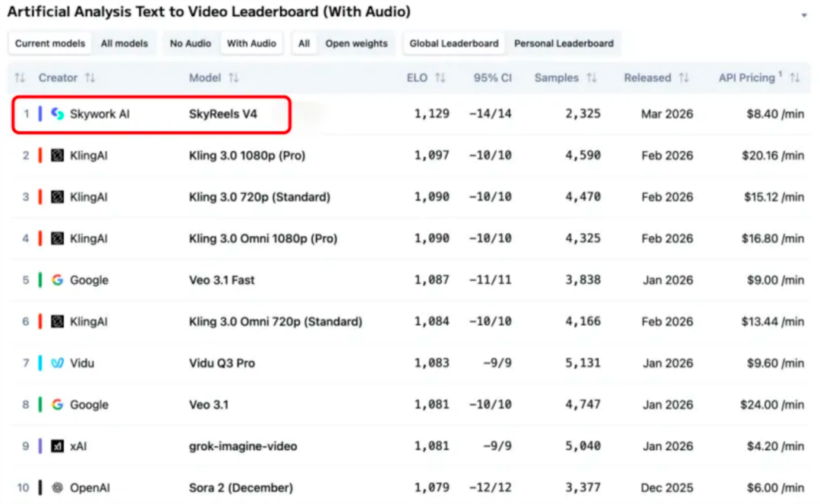Image resolution: width=820 pixels, height=504 pixels.
Task: Switch to the Personal Leaderboard tab
Action: pos(563,43)
